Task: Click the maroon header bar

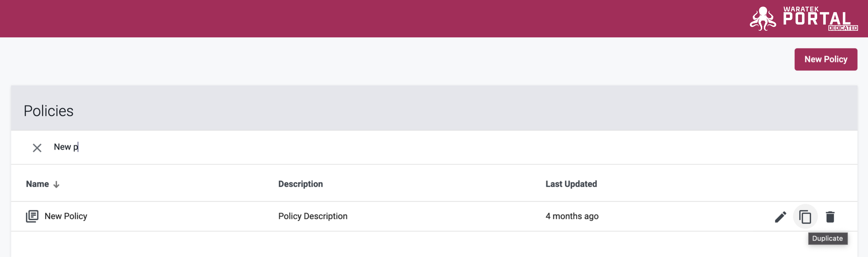Action: (371, 18)
